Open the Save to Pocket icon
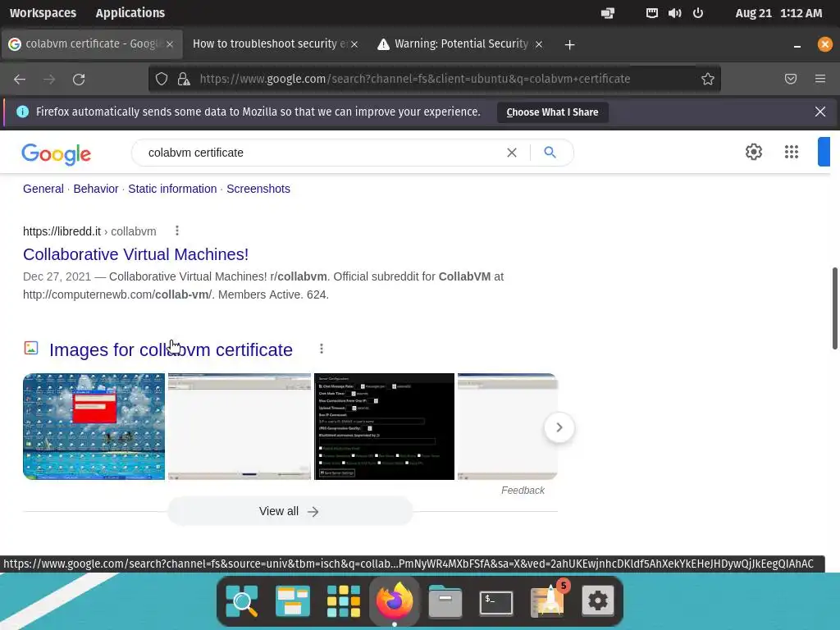Image resolution: width=840 pixels, height=630 pixels. coord(791,79)
